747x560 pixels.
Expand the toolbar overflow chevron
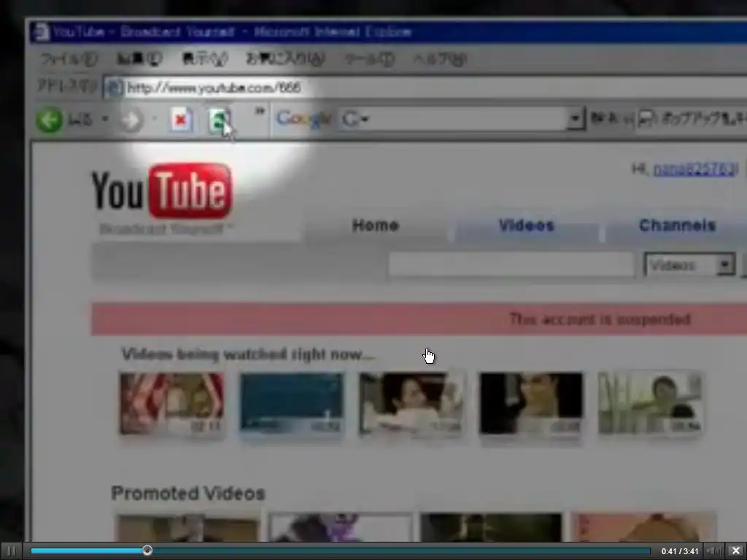pyautogui.click(x=260, y=111)
